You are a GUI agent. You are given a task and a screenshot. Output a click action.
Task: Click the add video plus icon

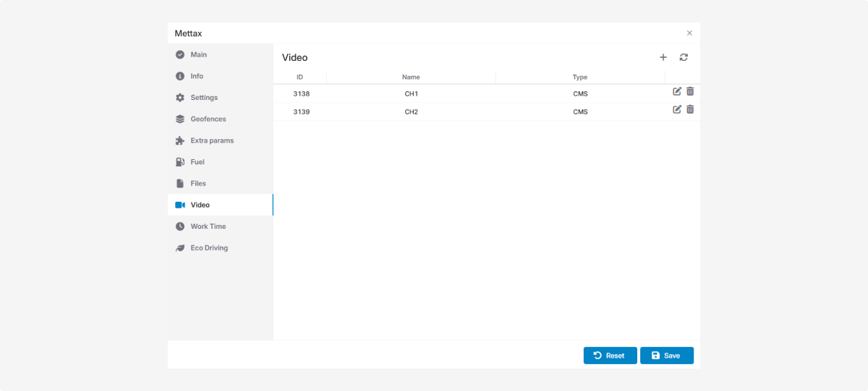coord(663,57)
